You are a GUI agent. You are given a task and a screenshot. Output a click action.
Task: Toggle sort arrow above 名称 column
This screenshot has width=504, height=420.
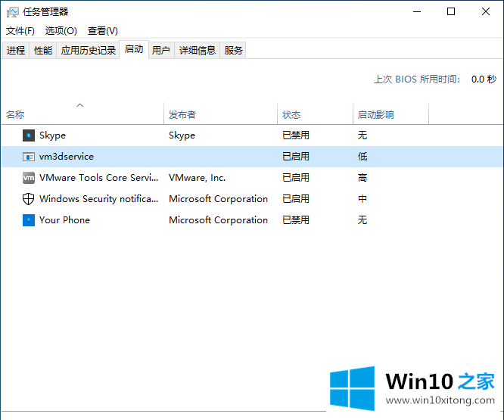point(80,105)
